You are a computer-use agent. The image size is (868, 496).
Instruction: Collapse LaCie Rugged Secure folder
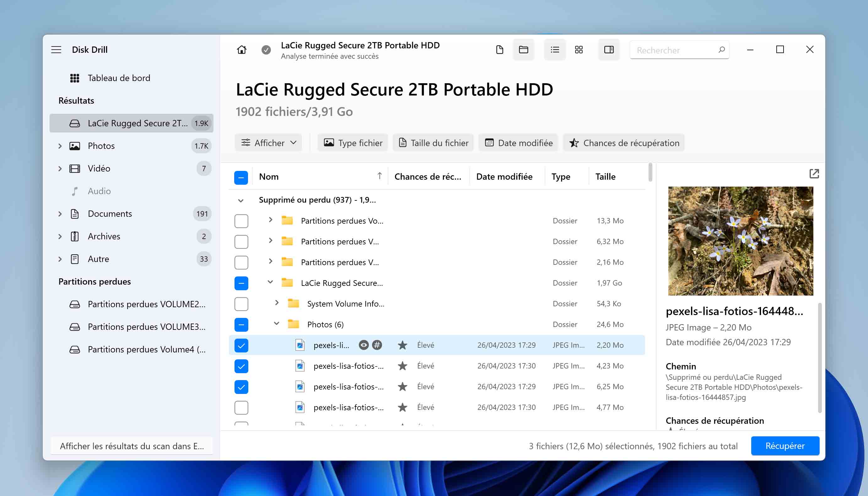(x=270, y=282)
